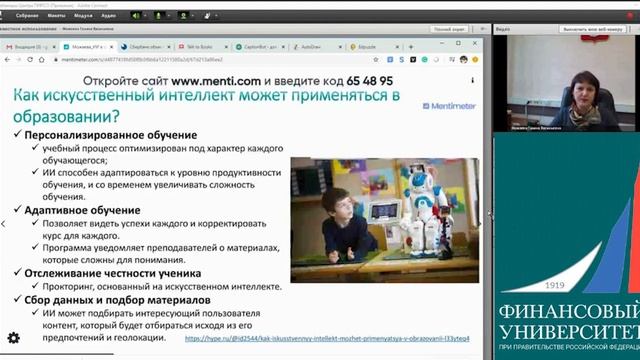
Task: Click the webcam toggle button in Видео pod
Action: click(593, 29)
